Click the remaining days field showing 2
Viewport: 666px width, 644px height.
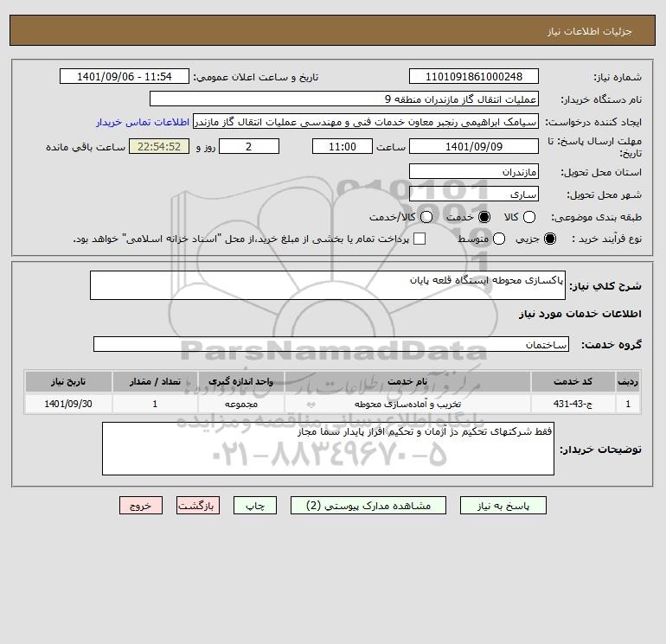[249, 146]
